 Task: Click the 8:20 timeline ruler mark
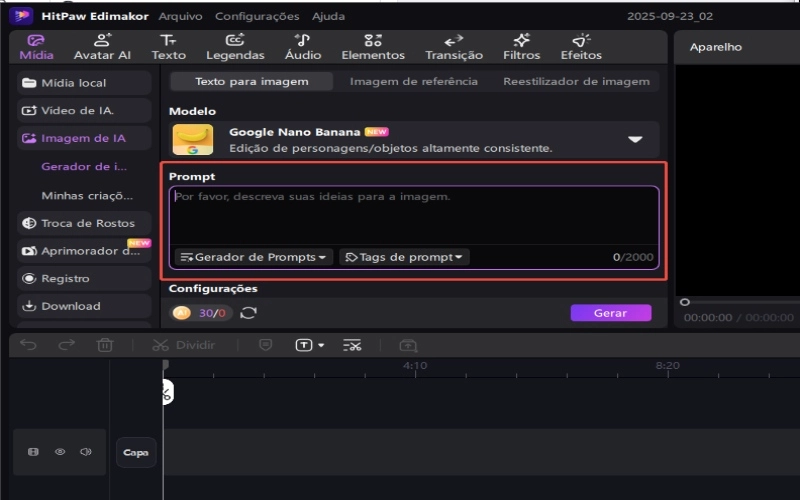click(667, 365)
